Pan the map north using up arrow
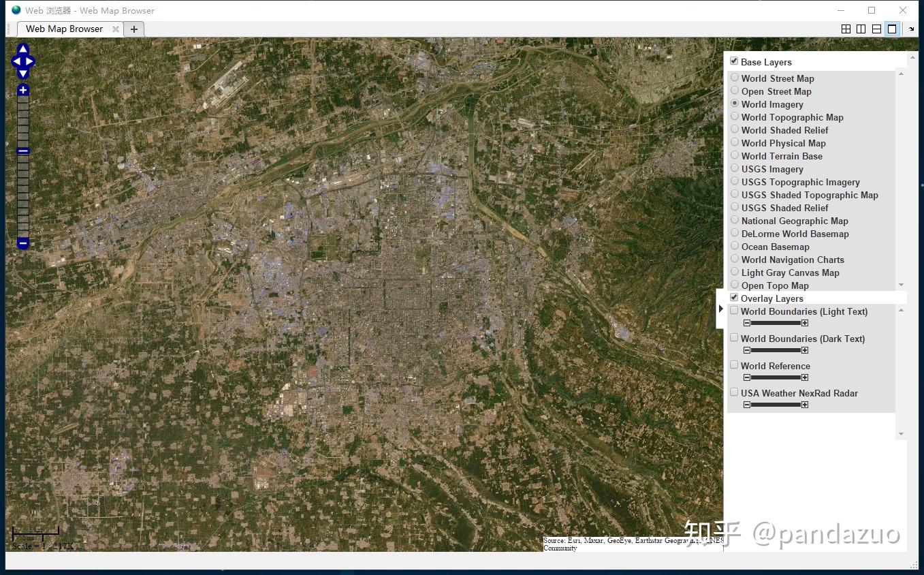 (x=22, y=48)
